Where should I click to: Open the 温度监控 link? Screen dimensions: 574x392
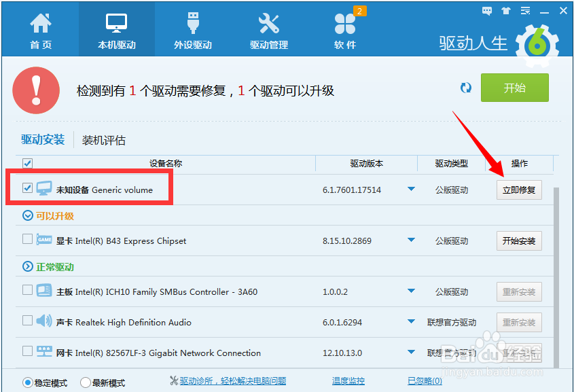(x=348, y=381)
